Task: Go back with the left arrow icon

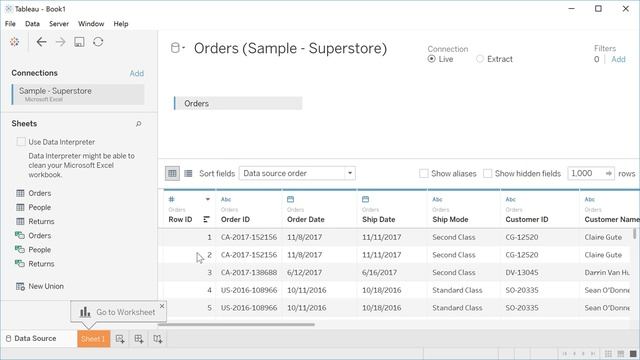Action: [x=41, y=42]
